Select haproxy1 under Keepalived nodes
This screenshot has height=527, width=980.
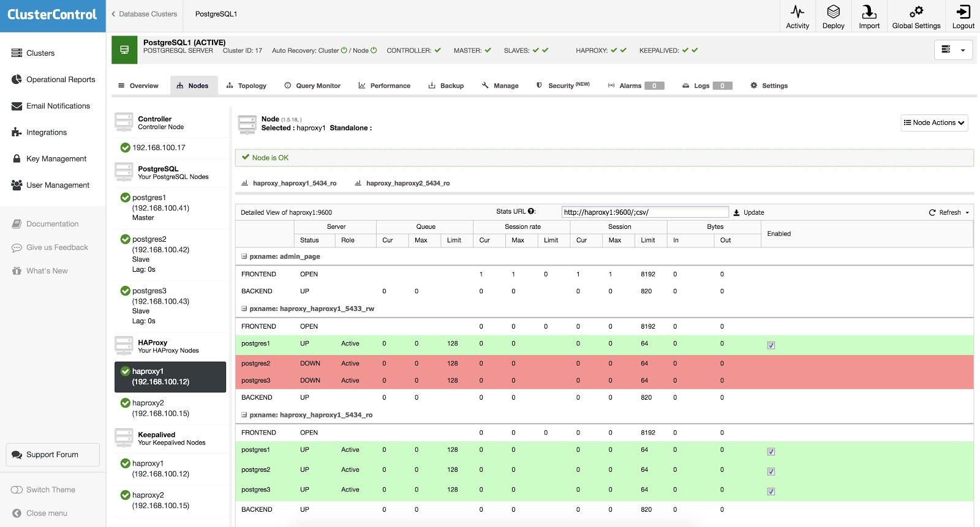click(170, 469)
